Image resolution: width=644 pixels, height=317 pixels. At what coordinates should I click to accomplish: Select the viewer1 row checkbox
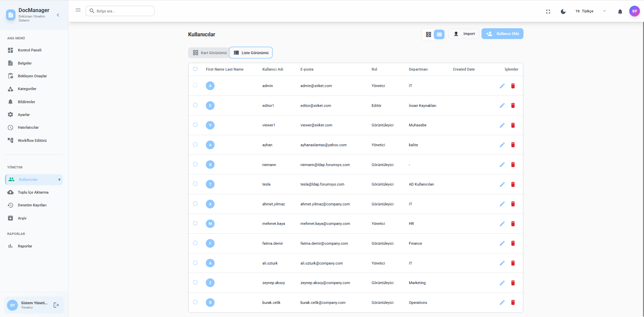195,125
